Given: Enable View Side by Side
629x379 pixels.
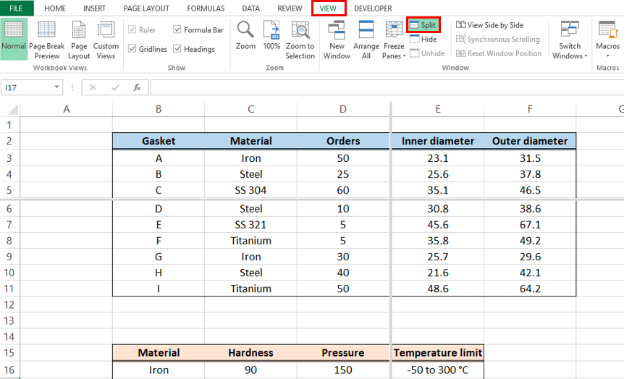Looking at the screenshot, I should pos(490,25).
